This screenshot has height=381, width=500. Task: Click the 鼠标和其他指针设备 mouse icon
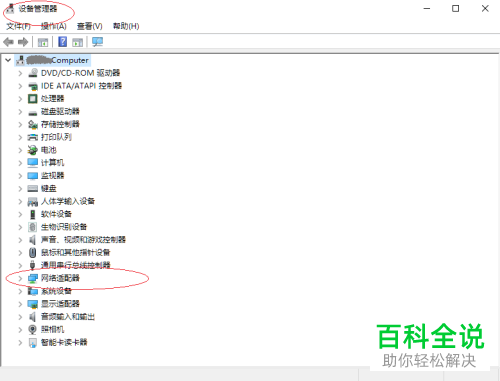33,253
